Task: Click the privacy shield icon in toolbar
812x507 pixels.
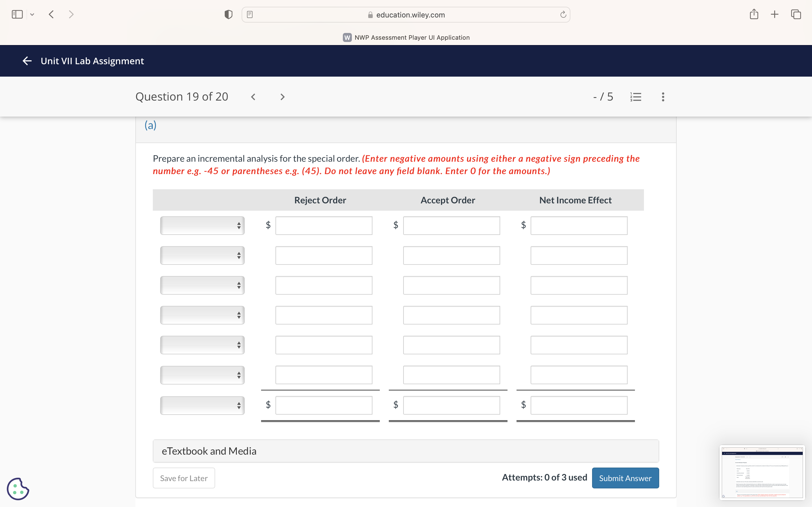Action: (228, 14)
